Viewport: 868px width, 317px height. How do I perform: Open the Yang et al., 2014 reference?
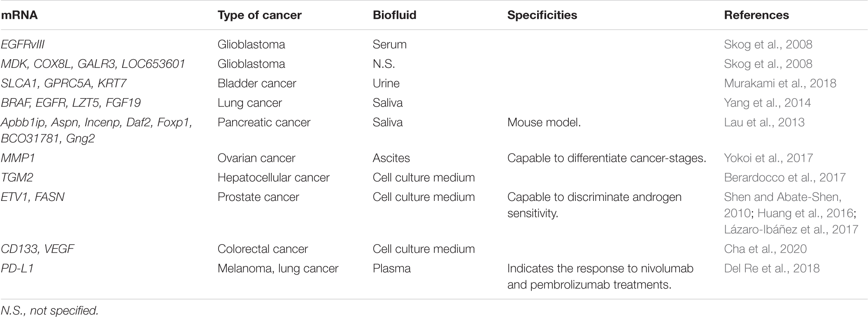coord(767,103)
